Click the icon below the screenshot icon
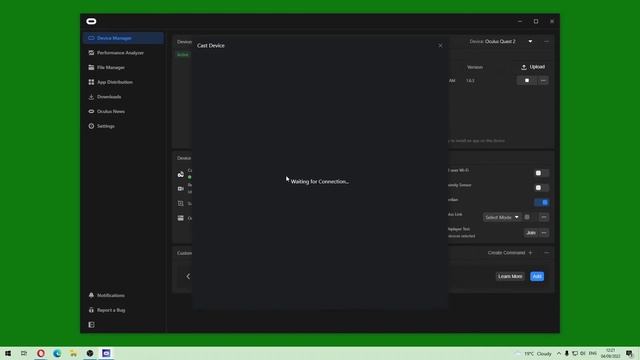The width and height of the screenshot is (640, 360). click(x=180, y=218)
